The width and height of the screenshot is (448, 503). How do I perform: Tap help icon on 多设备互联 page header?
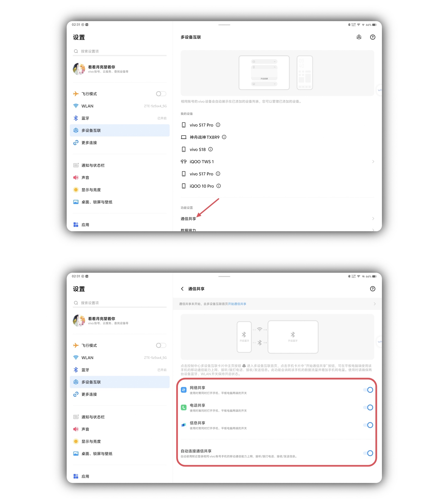pyautogui.click(x=373, y=37)
